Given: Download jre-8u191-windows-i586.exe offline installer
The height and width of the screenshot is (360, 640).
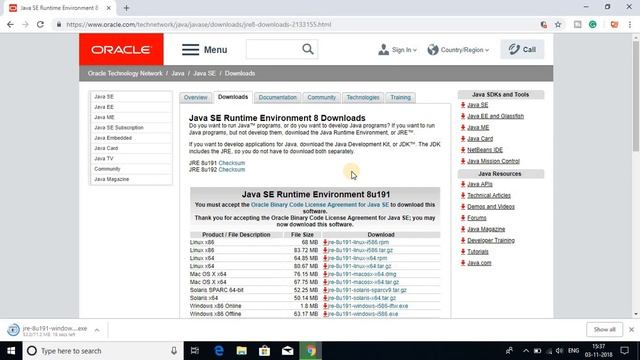Looking at the screenshot, I should point(363,314).
